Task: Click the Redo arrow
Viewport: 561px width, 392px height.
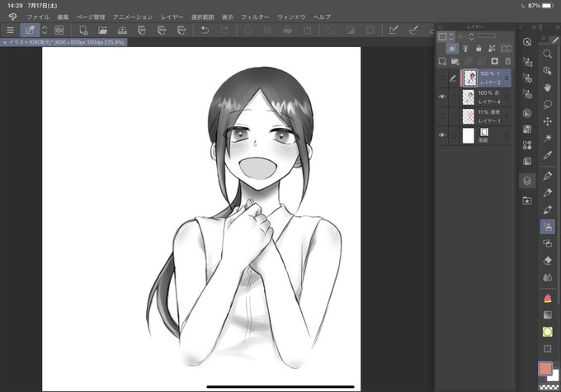Action: 224,31
